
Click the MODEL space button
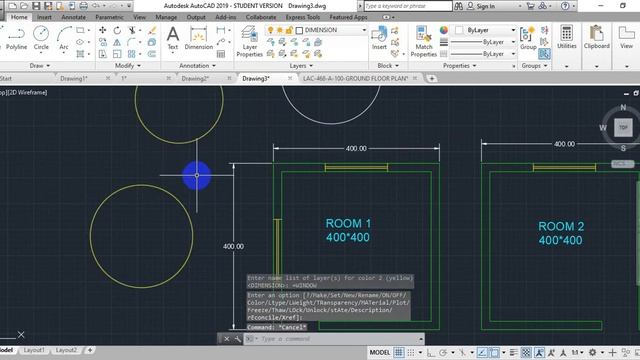(x=380, y=352)
